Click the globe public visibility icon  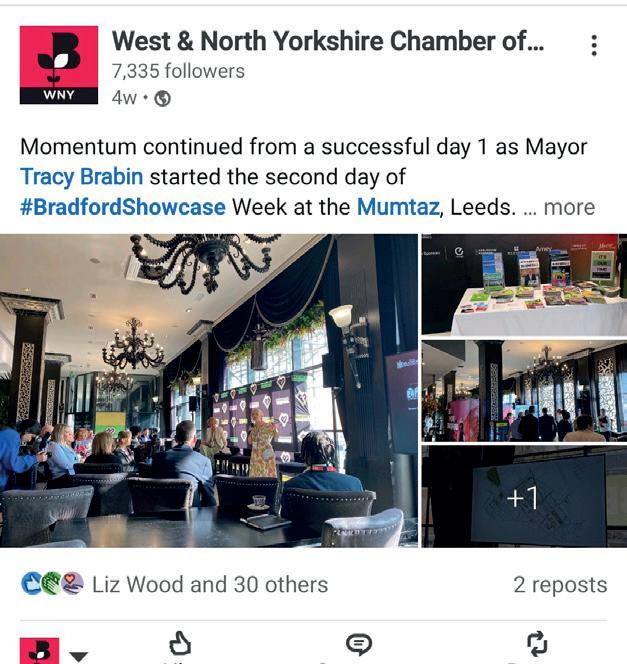163,98
